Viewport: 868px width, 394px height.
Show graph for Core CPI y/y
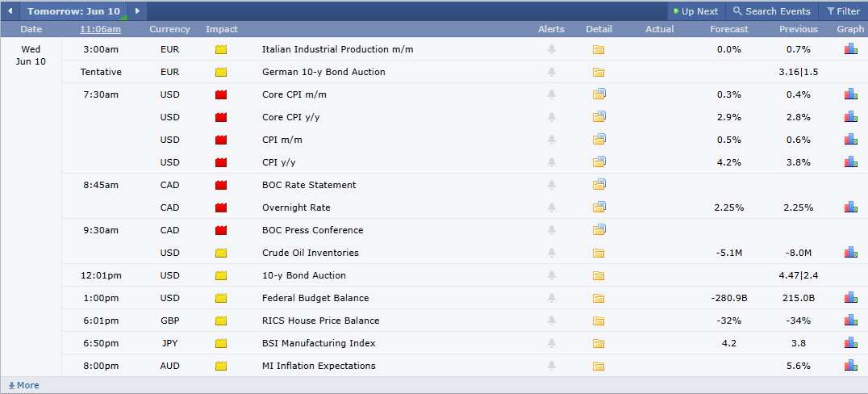851,117
